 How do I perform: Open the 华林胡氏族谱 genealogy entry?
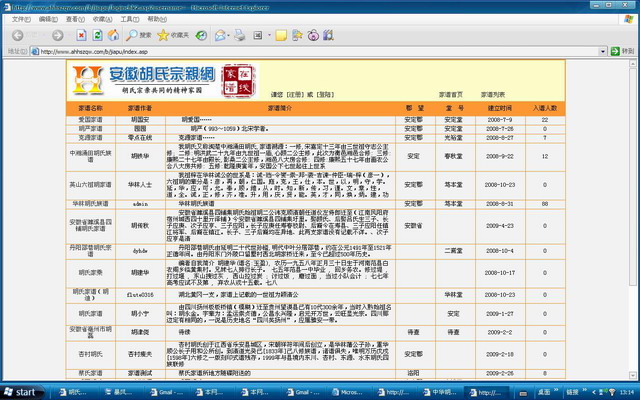coord(91,204)
